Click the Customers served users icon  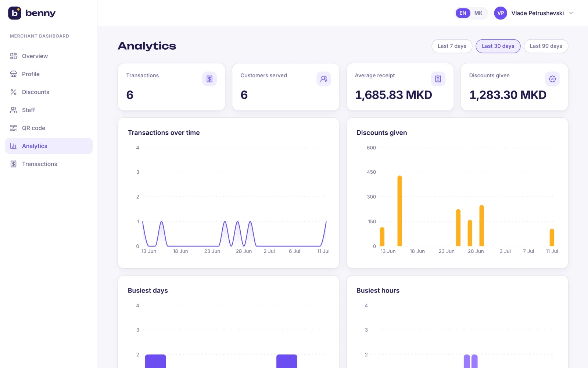click(x=324, y=79)
